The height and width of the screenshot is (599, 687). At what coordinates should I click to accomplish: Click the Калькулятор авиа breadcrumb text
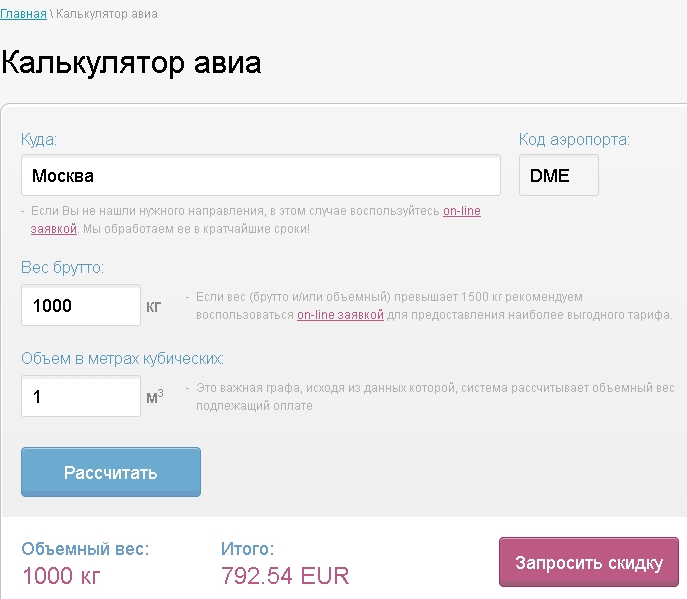coord(106,14)
